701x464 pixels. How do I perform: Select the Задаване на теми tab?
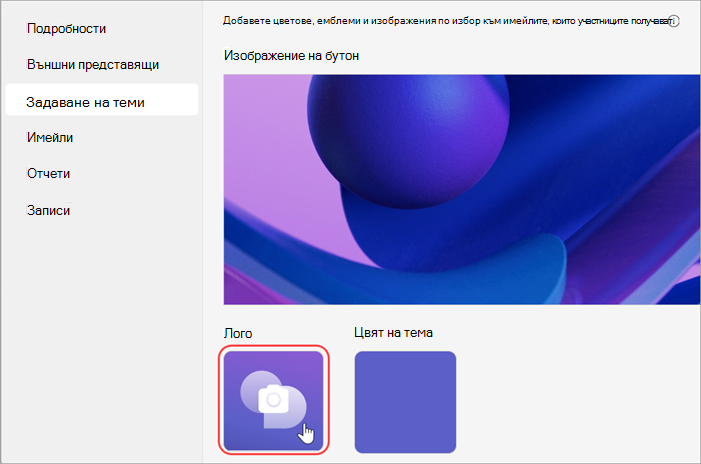[101, 100]
